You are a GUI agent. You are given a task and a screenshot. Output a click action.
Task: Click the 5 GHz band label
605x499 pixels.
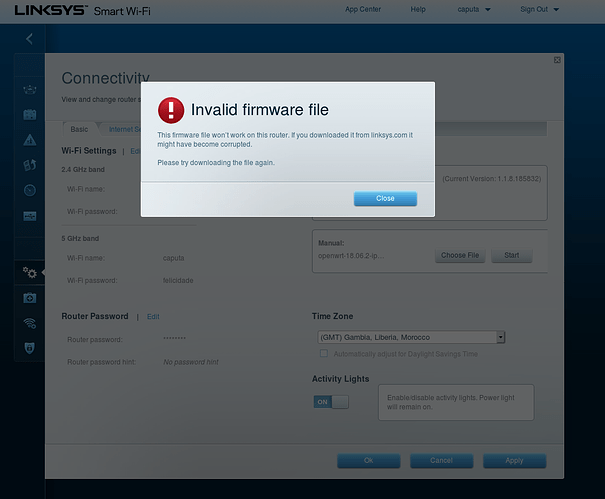point(80,239)
